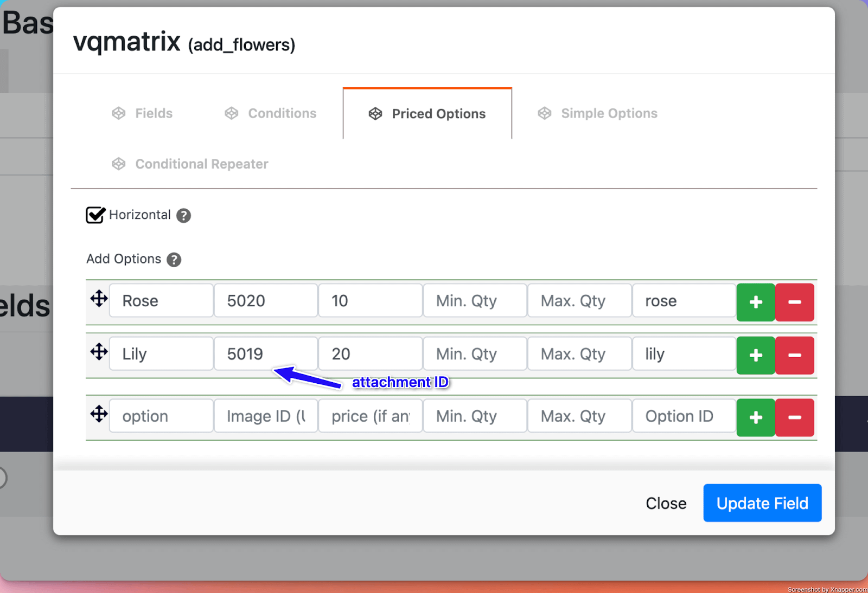Add a new option after Rose row
The image size is (868, 593).
pos(755,302)
